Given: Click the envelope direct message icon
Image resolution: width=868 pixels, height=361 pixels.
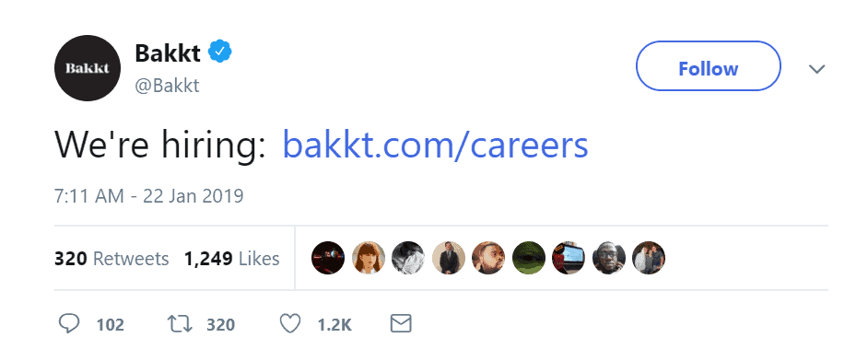Looking at the screenshot, I should coord(401,324).
